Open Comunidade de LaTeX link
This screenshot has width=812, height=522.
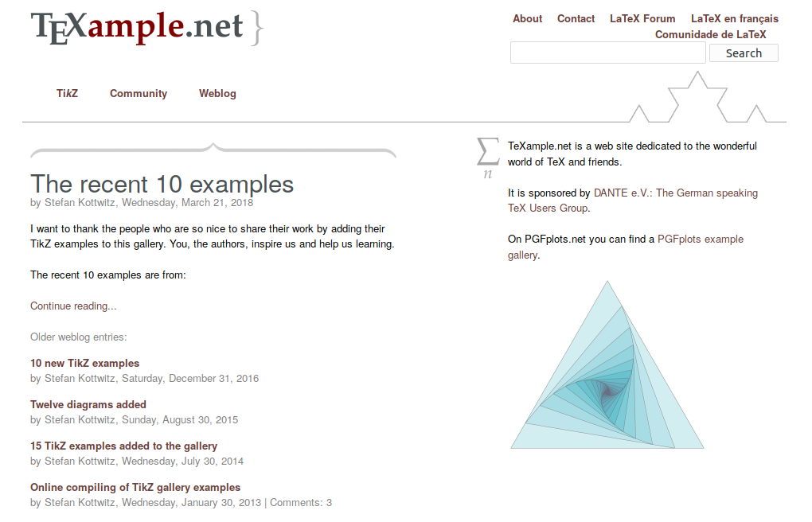pos(710,34)
